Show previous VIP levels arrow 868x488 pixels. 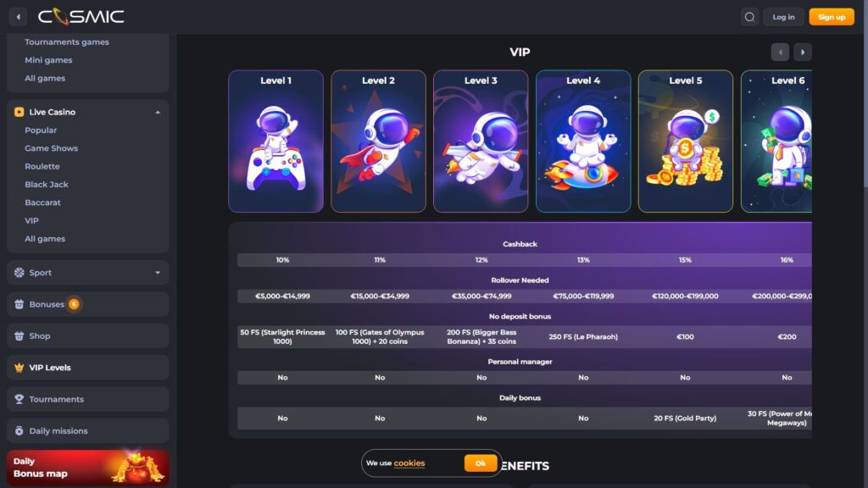[780, 52]
